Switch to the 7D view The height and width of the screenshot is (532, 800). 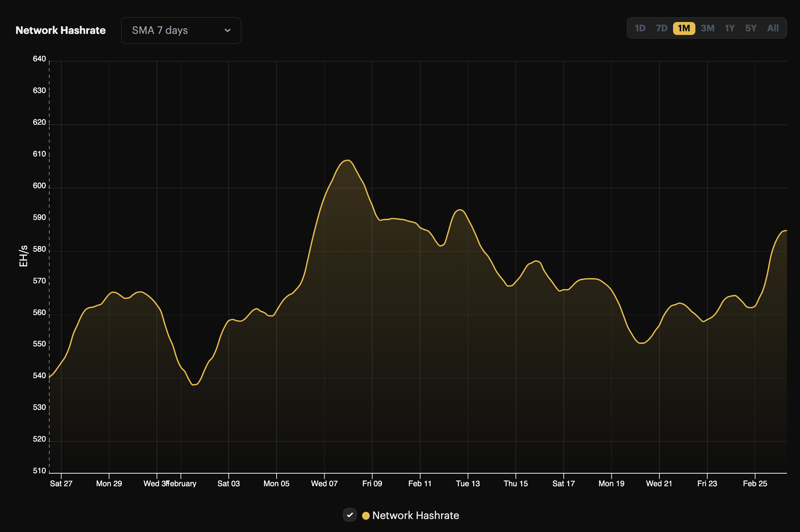(x=662, y=28)
